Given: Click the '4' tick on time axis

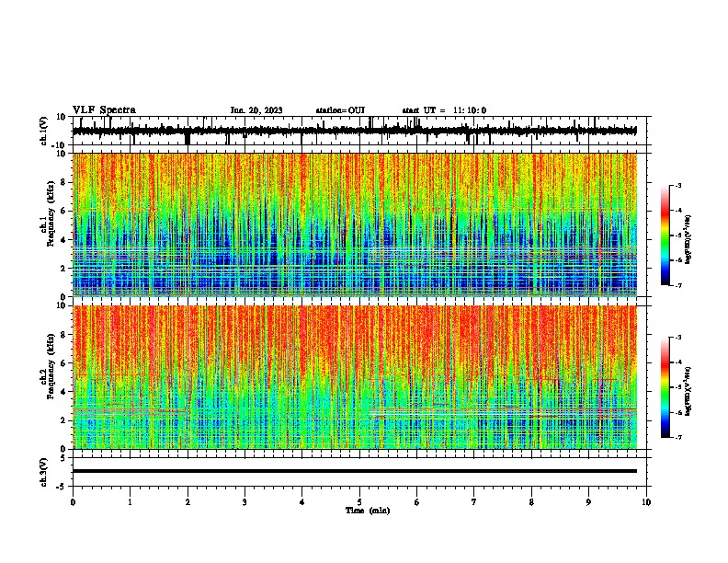Looking at the screenshot, I should pyautogui.click(x=302, y=502).
